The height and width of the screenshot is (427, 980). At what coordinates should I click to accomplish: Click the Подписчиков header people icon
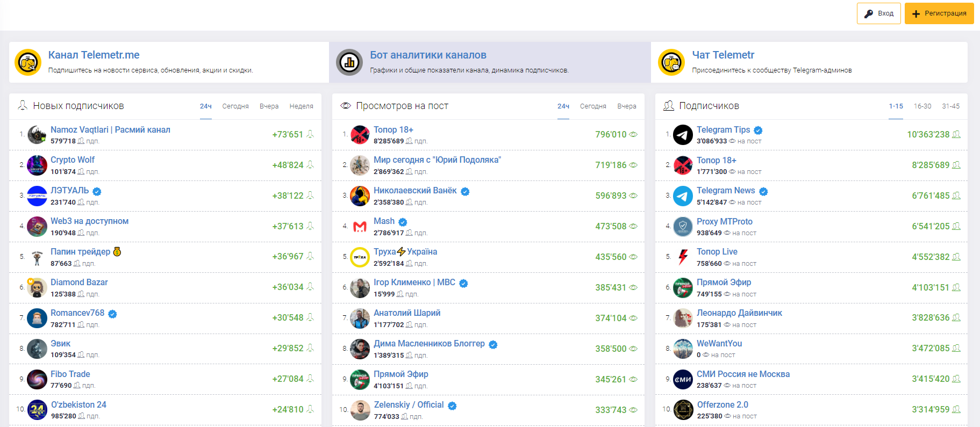(x=668, y=106)
